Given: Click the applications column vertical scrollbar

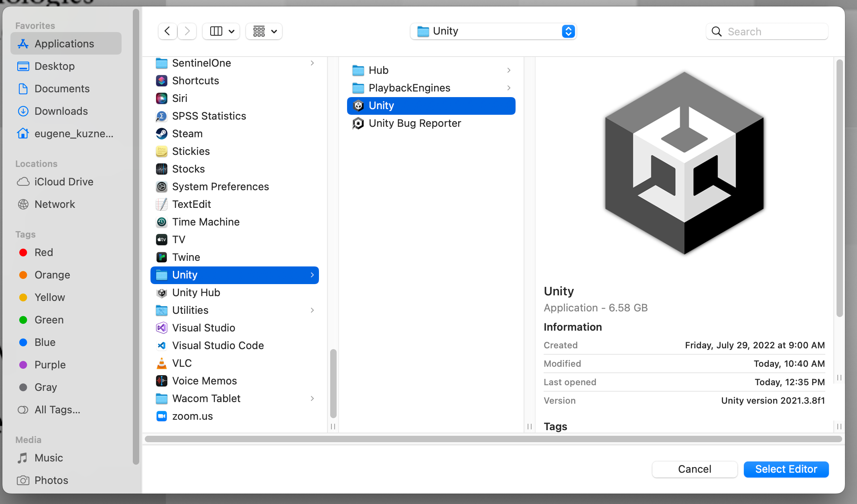Looking at the screenshot, I should point(333,384).
